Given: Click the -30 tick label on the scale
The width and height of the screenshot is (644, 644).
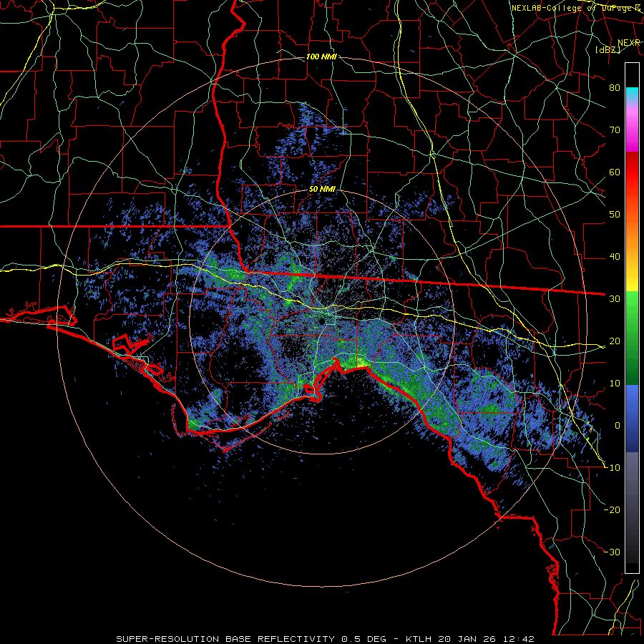Looking at the screenshot, I should (x=613, y=552).
